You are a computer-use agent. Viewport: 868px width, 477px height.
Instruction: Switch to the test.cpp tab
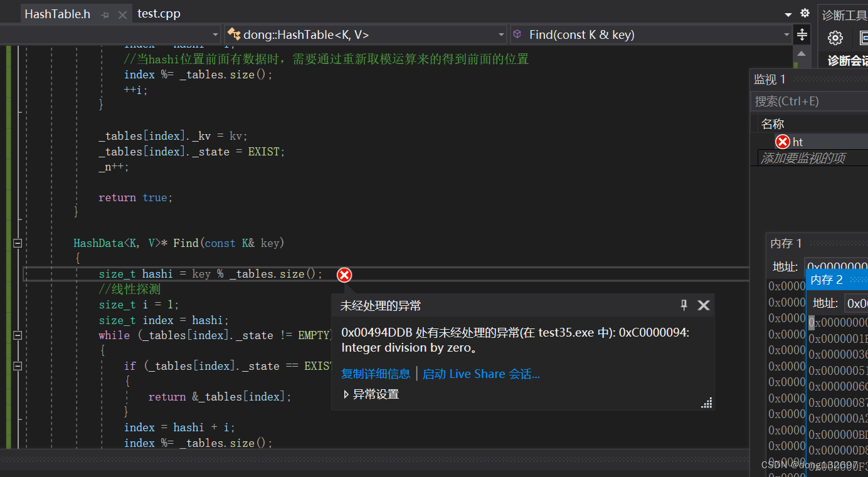pos(159,13)
